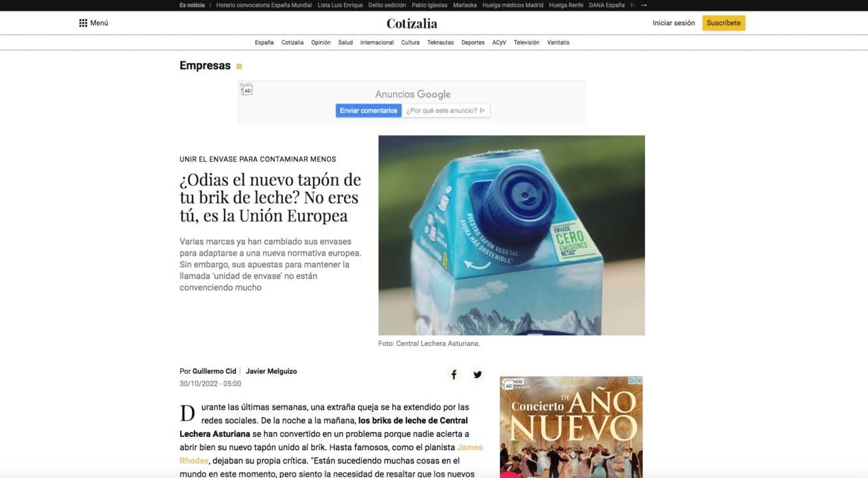Screen dimensions: 868x478
Task: Click the article summary 'Varias marcas ya han cambiado'
Action: coord(271,264)
